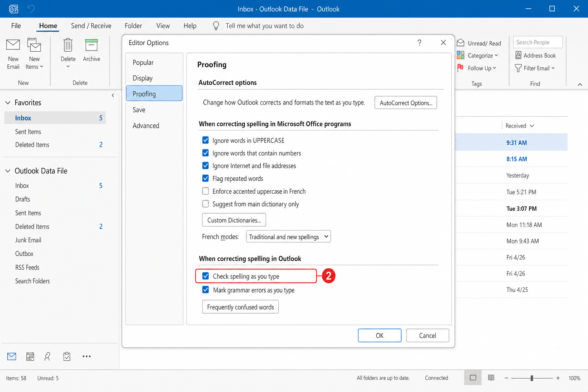Enable Suggest from main dictionary only
588x392 pixels.
pyautogui.click(x=206, y=204)
